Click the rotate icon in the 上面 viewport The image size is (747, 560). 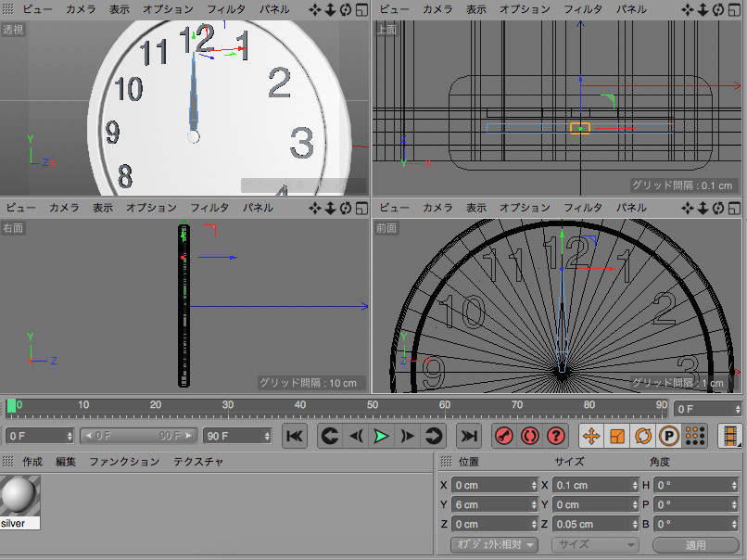coord(718,9)
